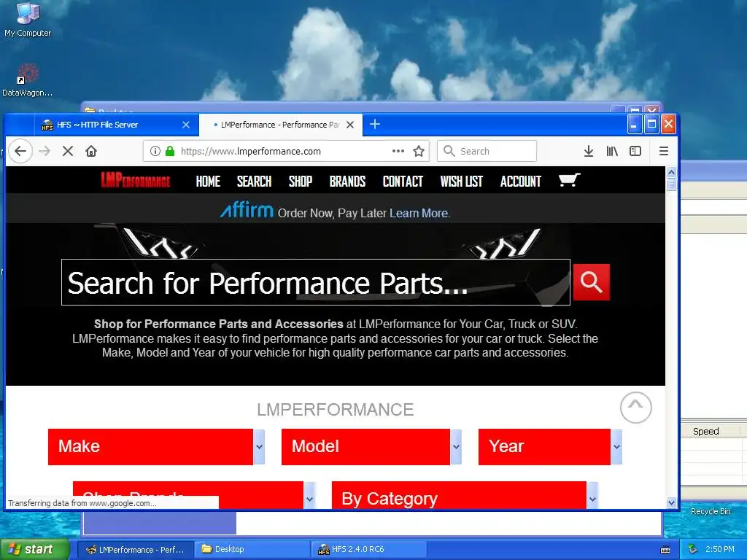Go to HOME in site navigation
The image size is (747, 560).
tap(208, 182)
